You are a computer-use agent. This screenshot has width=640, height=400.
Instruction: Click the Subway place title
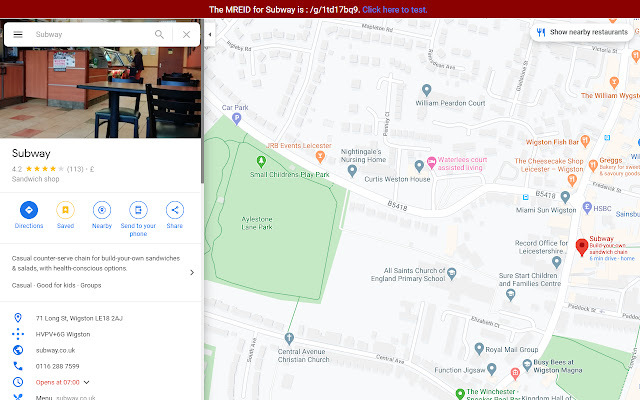click(x=31, y=153)
